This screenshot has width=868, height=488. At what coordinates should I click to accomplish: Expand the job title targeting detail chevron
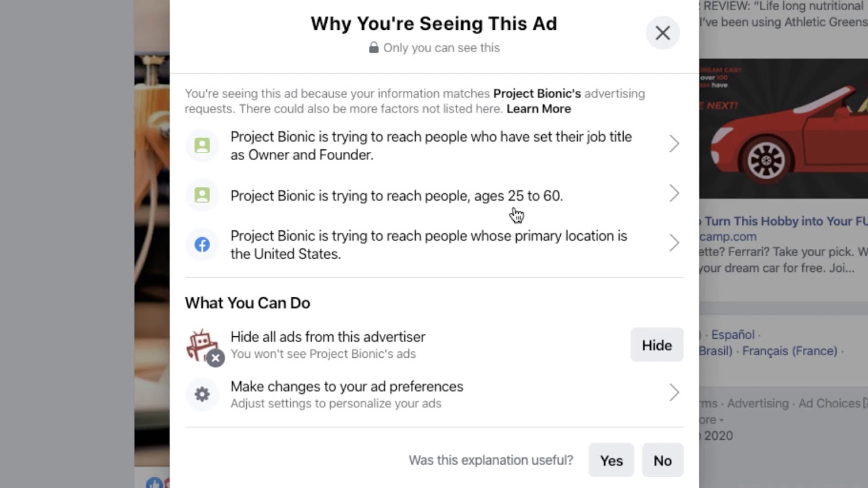(674, 144)
